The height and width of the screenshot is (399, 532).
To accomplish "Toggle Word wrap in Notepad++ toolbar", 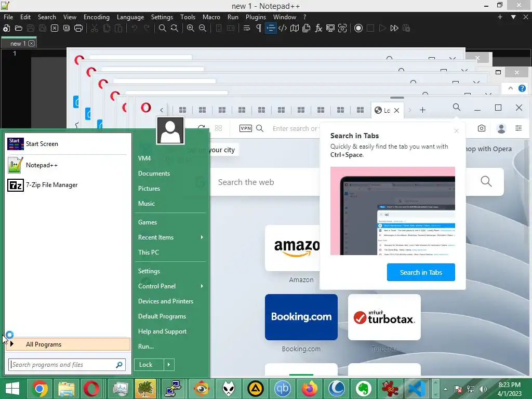I will pos(247,28).
